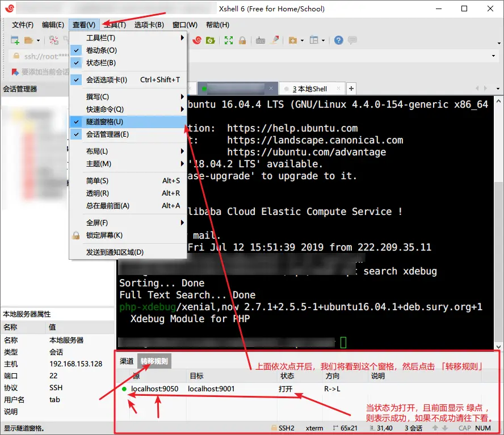Toggle 会话选项卡(I) checked item
Viewport: 504px width, 435px height.
128,79
